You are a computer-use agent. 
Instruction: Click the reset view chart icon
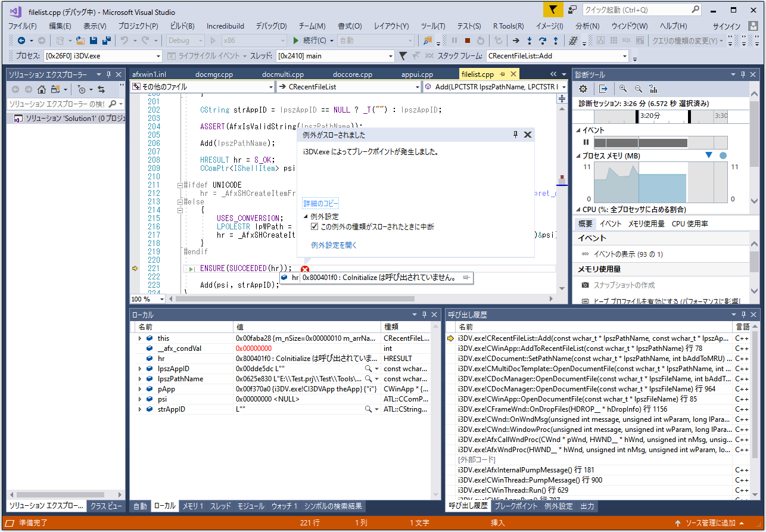[653, 89]
